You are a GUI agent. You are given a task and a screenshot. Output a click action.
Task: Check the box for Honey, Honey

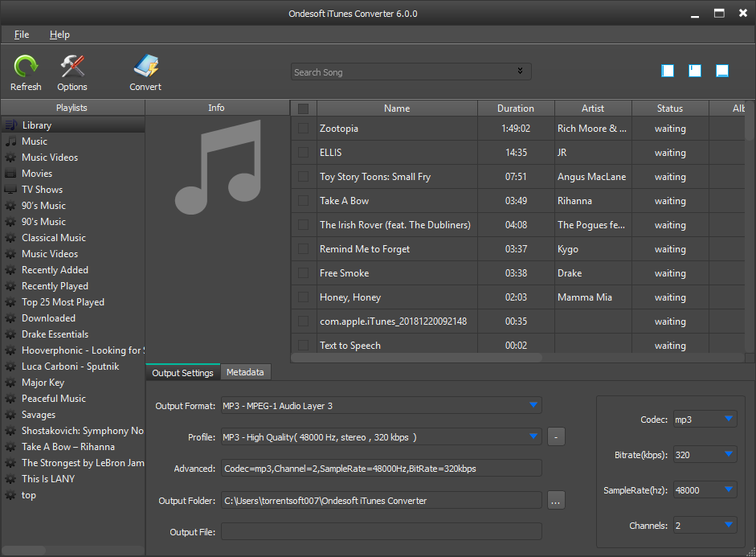303,297
